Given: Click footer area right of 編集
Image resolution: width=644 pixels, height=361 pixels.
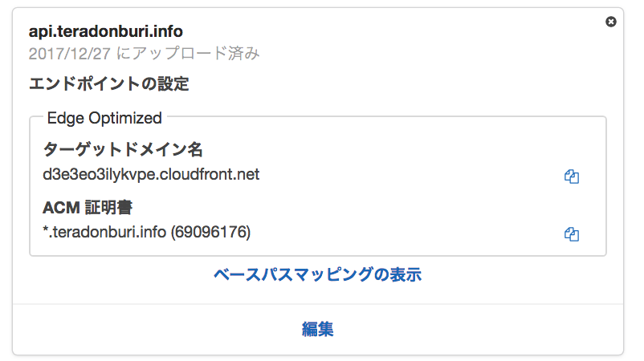Looking at the screenshot, I should point(482,329).
